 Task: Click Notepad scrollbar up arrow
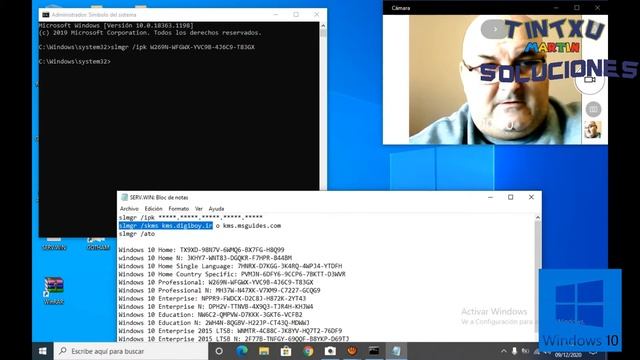point(538,218)
